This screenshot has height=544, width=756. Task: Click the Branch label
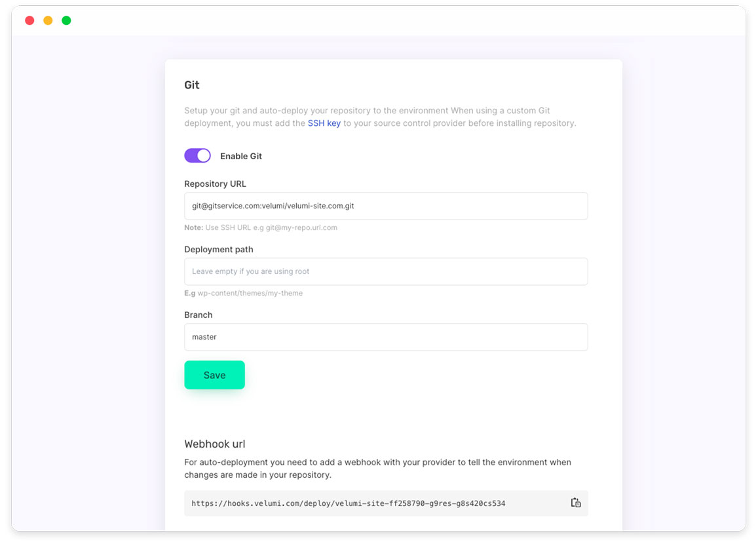(198, 315)
